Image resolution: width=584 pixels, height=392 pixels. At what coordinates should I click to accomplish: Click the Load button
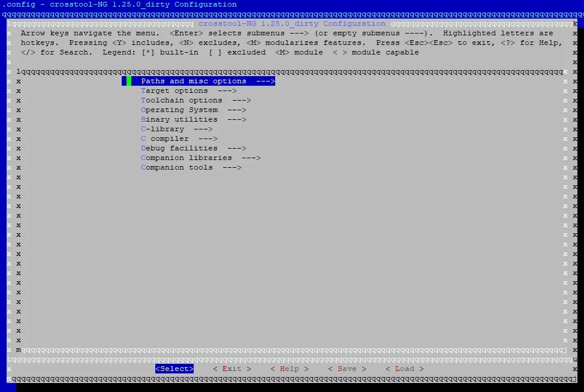[x=405, y=369]
